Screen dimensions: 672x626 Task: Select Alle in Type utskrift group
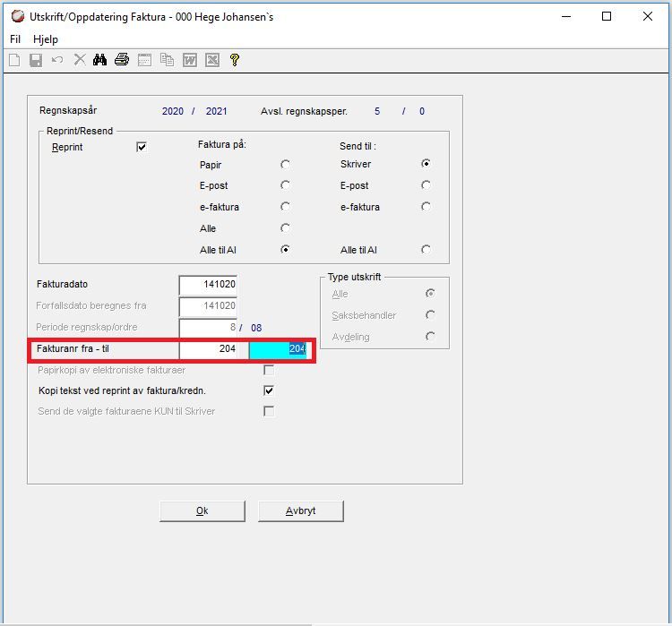pyautogui.click(x=430, y=294)
